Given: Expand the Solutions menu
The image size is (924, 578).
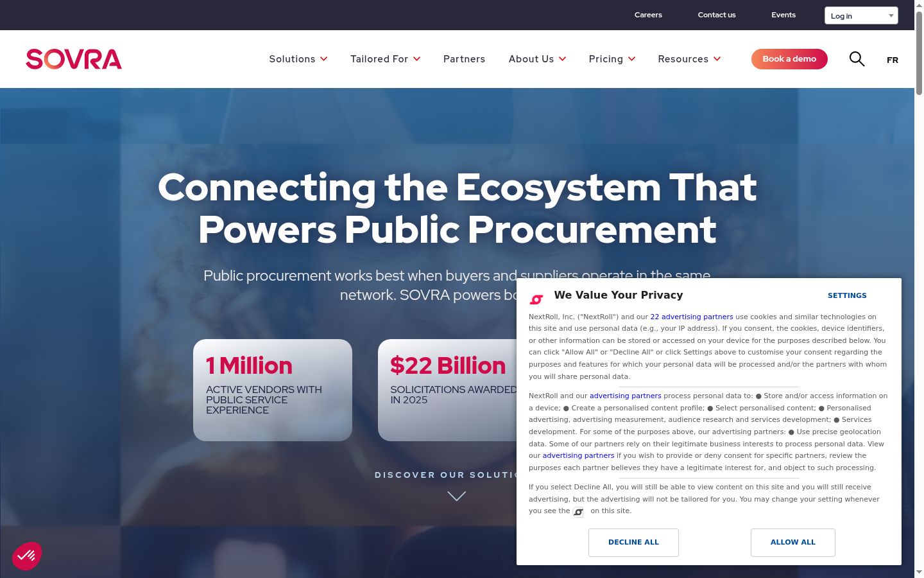Looking at the screenshot, I should tap(298, 59).
